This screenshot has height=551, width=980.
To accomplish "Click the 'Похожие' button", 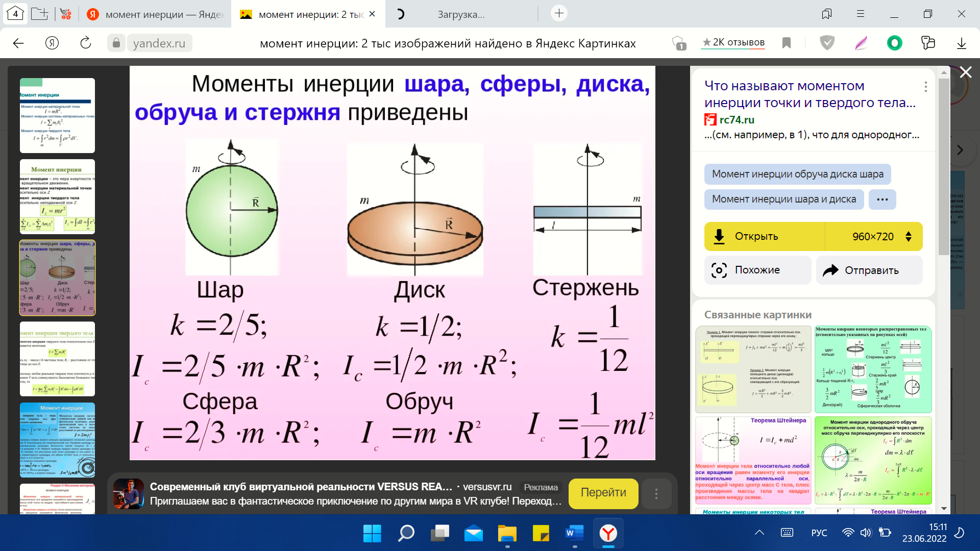I will tap(757, 270).
